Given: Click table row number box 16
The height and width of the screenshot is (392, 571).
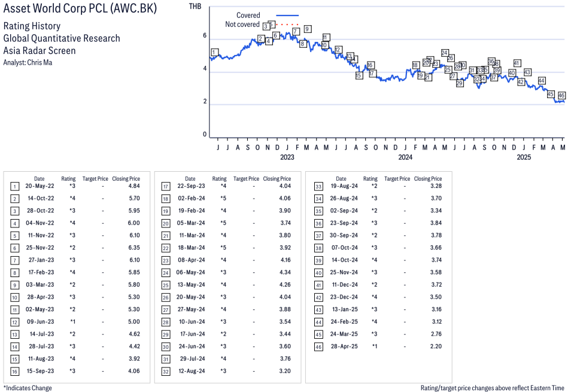Looking at the screenshot, I should pyautogui.click(x=14, y=372).
